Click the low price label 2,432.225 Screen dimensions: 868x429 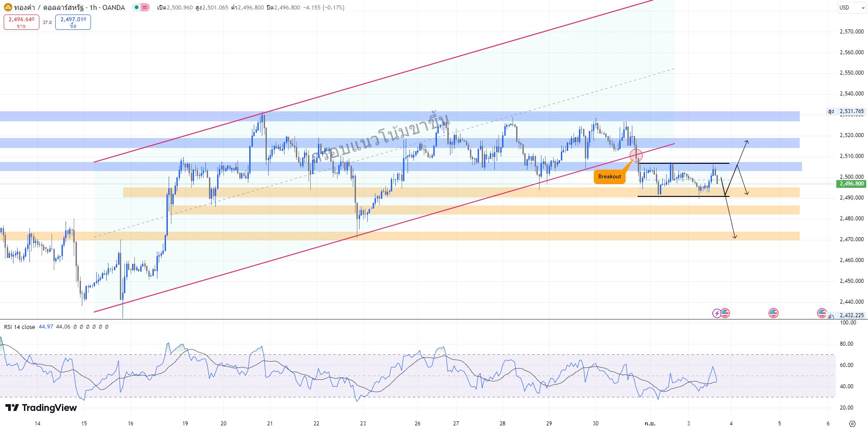pyautogui.click(x=852, y=315)
